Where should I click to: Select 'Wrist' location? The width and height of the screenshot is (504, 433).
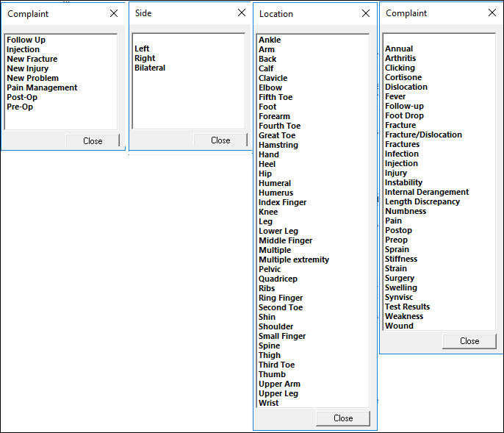pos(268,403)
